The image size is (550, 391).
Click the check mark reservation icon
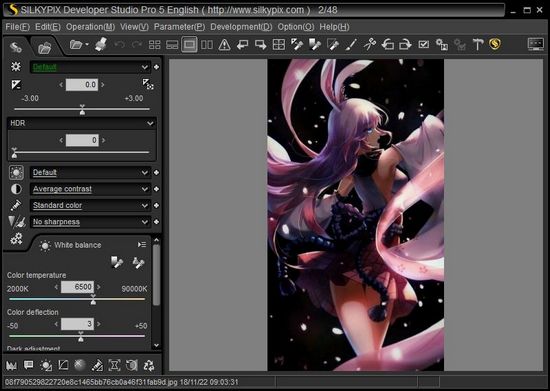click(x=424, y=45)
